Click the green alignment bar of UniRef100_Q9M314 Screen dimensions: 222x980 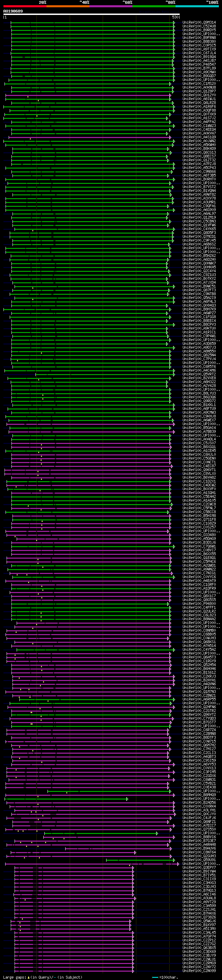93,23
